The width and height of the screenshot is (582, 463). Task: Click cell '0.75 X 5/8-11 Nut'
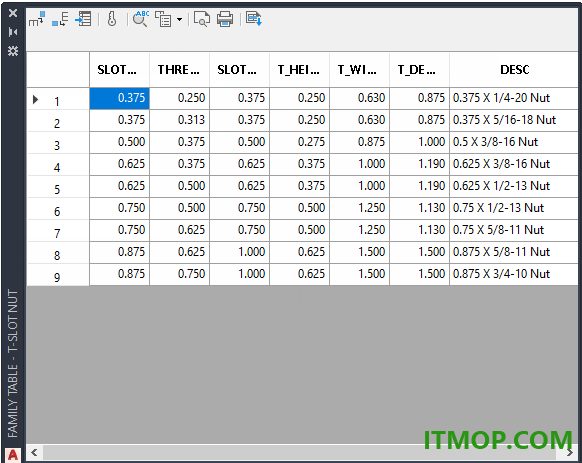514,230
